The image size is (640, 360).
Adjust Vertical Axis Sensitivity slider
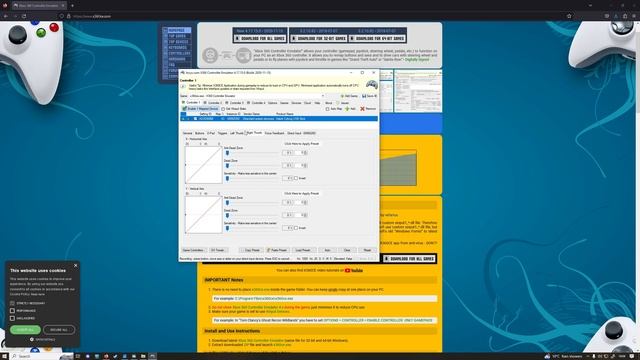[227, 228]
